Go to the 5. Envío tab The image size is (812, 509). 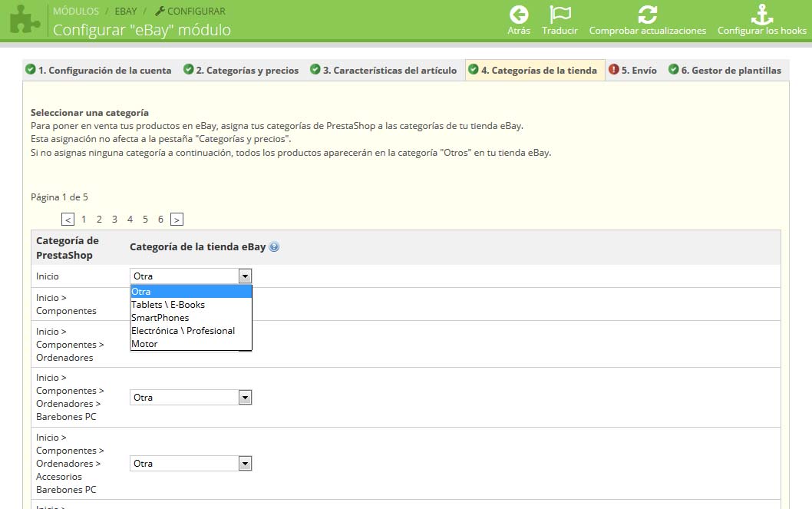click(633, 70)
